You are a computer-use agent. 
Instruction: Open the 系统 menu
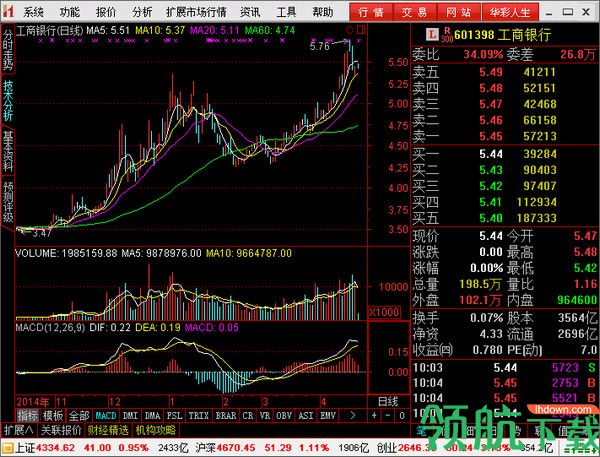(x=33, y=12)
